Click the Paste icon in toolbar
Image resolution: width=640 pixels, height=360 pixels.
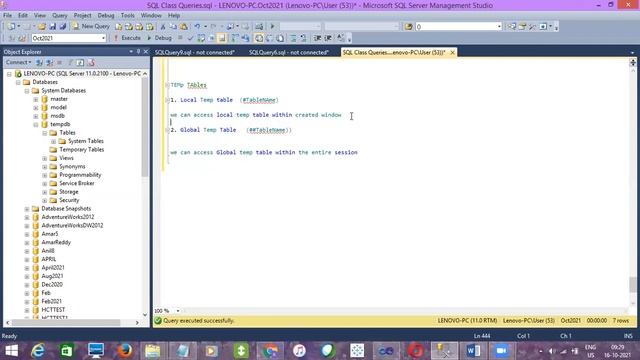pos(184,27)
